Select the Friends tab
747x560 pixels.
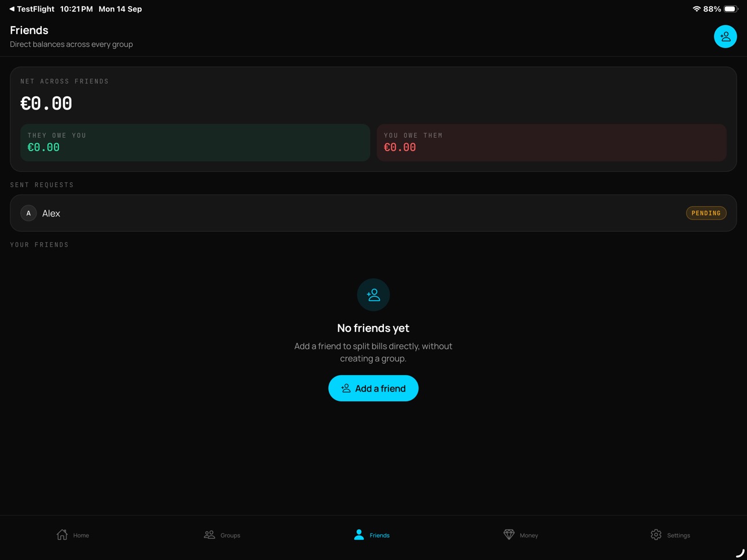[372, 535]
